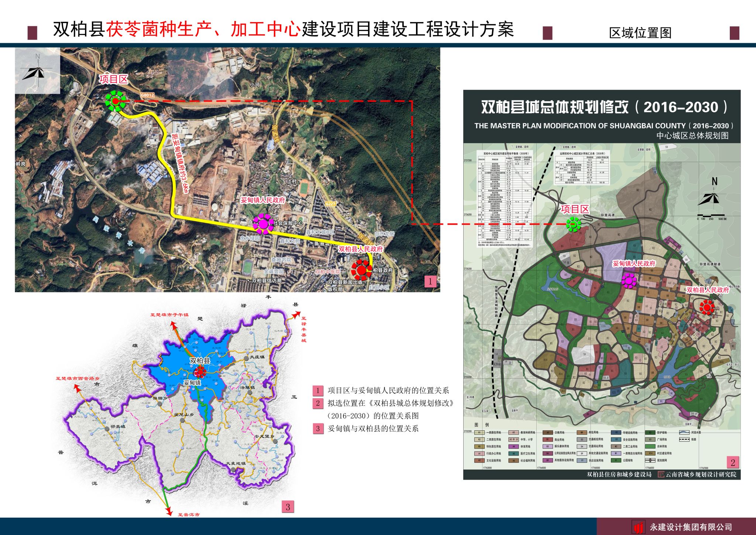Click the magenta 妥甸镇人民政府 marker on satellite map
The width and height of the screenshot is (756, 535).
tap(263, 224)
